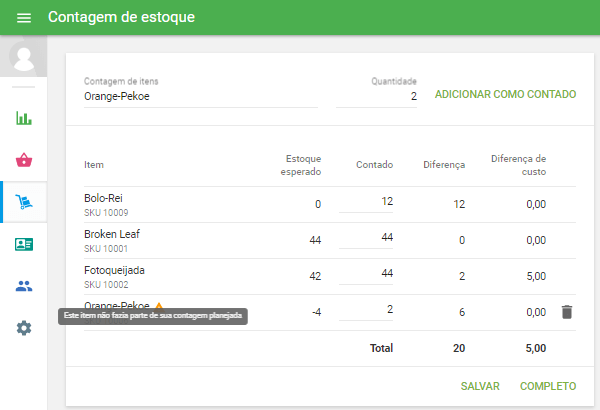Delete the Orange-Pekoe row with trash icon
600x410 pixels.
pos(567,312)
